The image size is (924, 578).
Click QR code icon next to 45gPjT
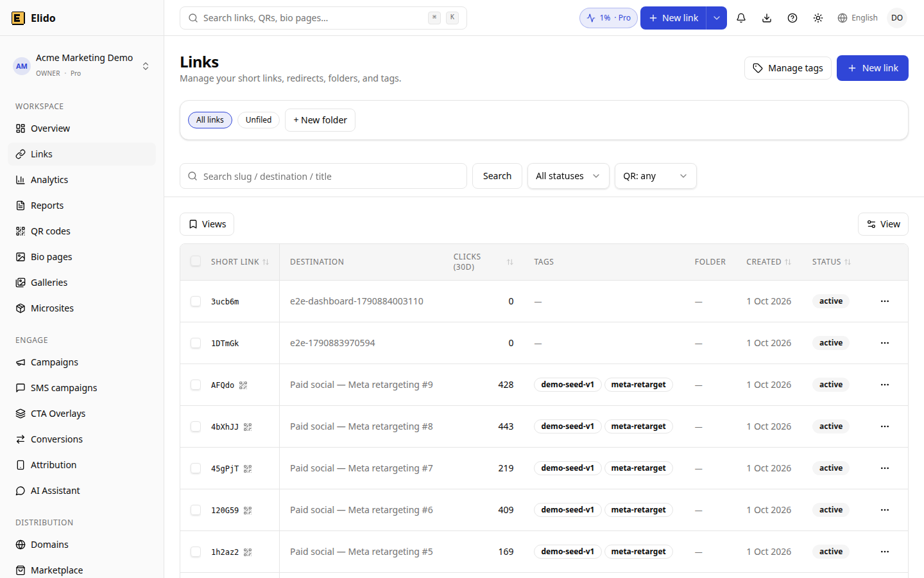pyautogui.click(x=248, y=469)
